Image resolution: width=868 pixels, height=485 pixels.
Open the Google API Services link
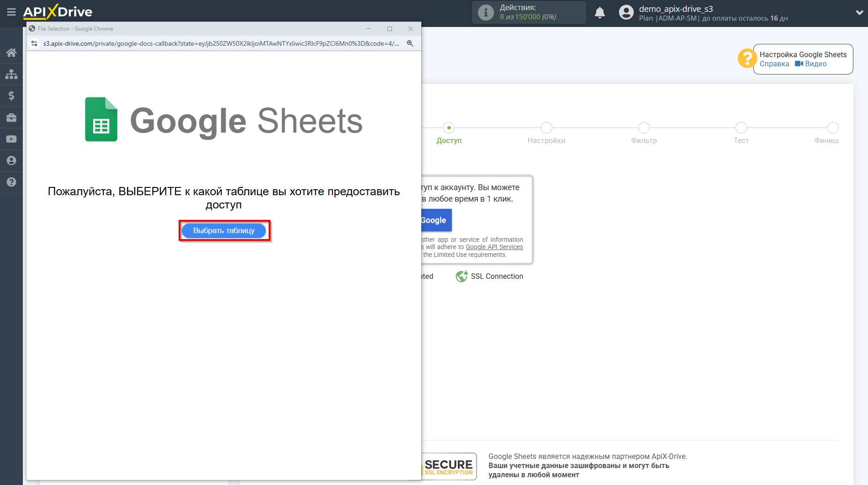(494, 247)
